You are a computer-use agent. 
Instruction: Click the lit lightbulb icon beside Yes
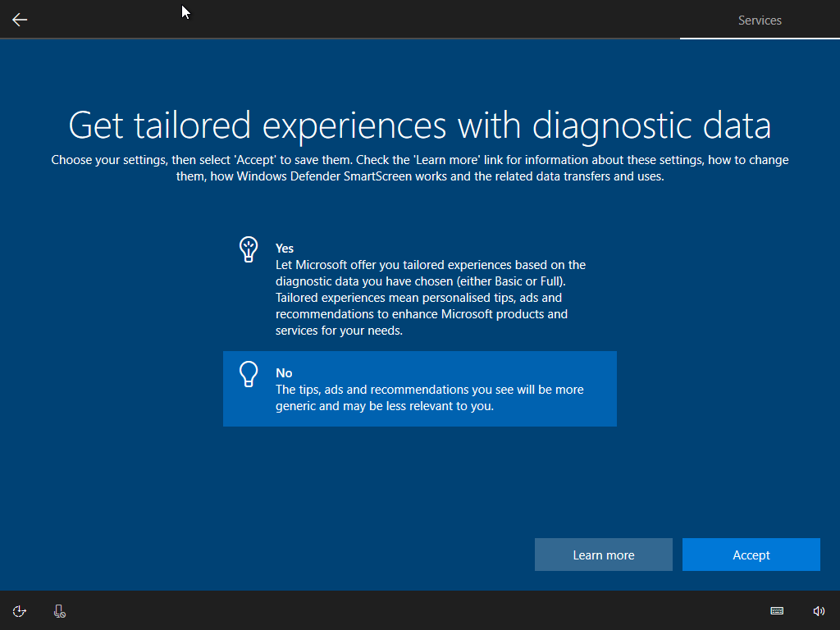(x=249, y=249)
